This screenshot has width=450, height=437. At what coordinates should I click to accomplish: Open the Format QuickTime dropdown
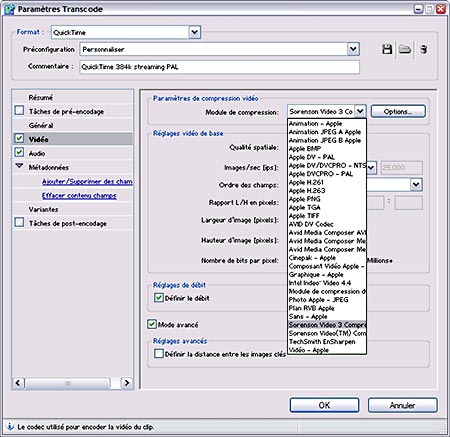point(195,32)
